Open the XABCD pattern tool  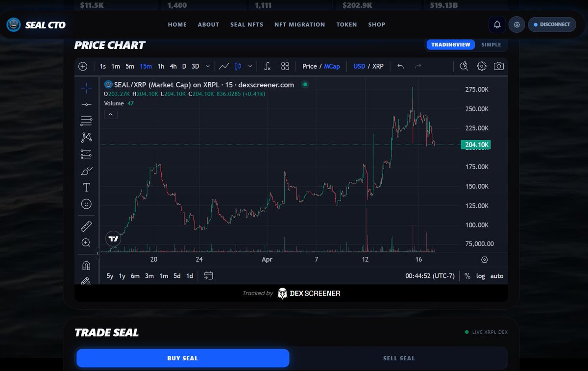pos(86,137)
